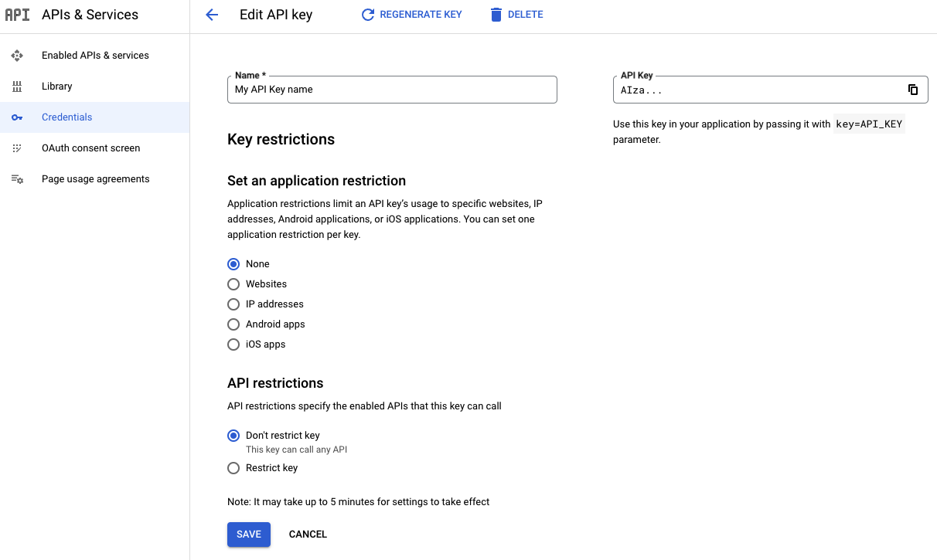Copy the API key using copy icon
The width and height of the screenshot is (937, 560).
coord(913,90)
